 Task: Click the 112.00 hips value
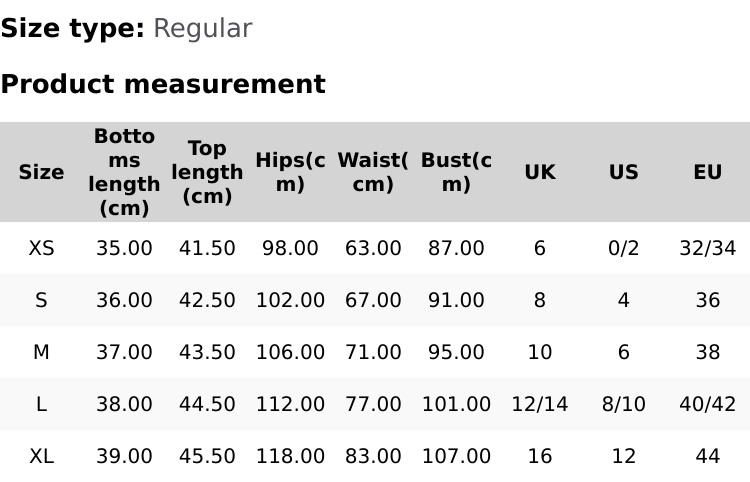290,404
